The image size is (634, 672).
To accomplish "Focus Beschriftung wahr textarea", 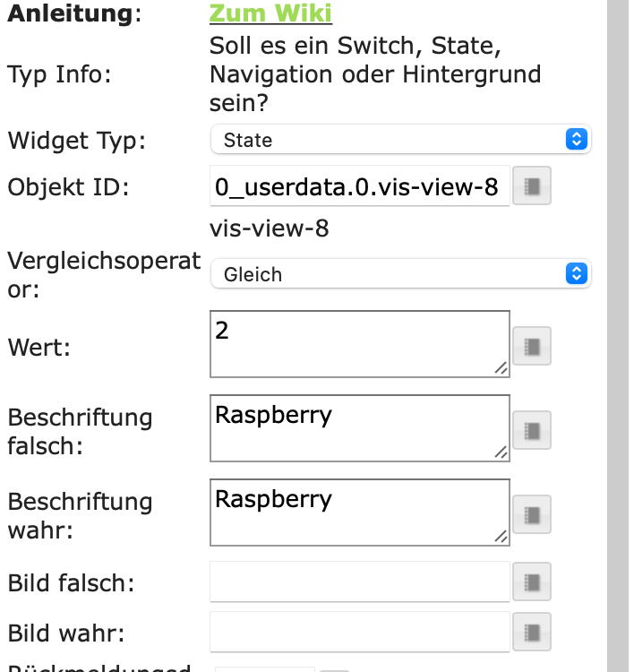I will tap(359, 513).
